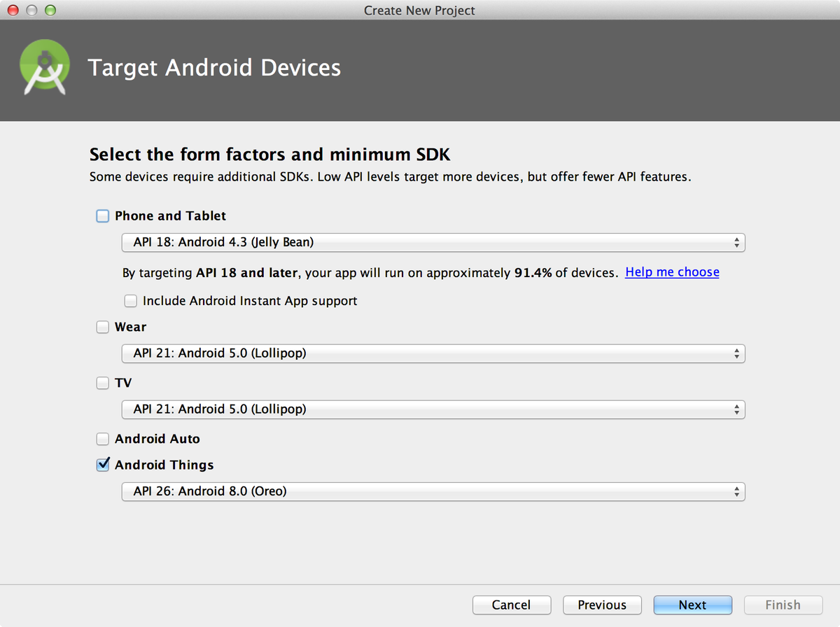Toggle the Android Auto checkbox
Viewport: 840px width, 627px height.
pyautogui.click(x=103, y=439)
